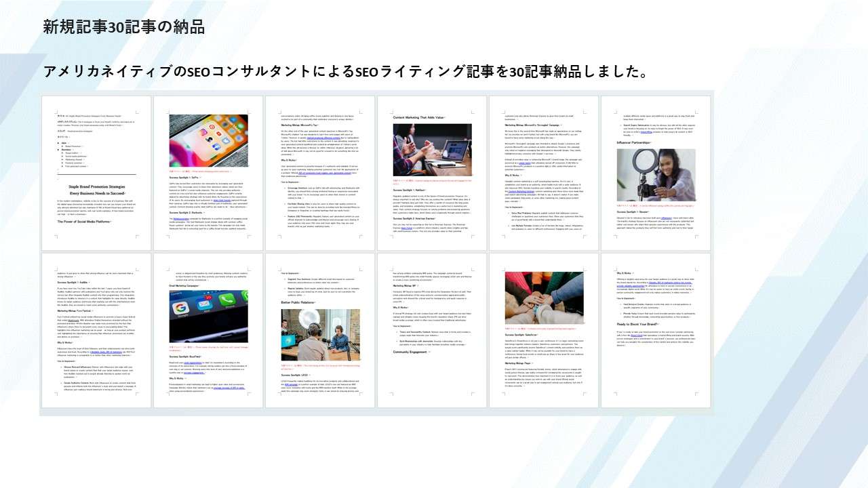The width and height of the screenshot is (868, 488).
Task: Click the heading Staple Brand Promotion Strategies
Action: (96, 188)
